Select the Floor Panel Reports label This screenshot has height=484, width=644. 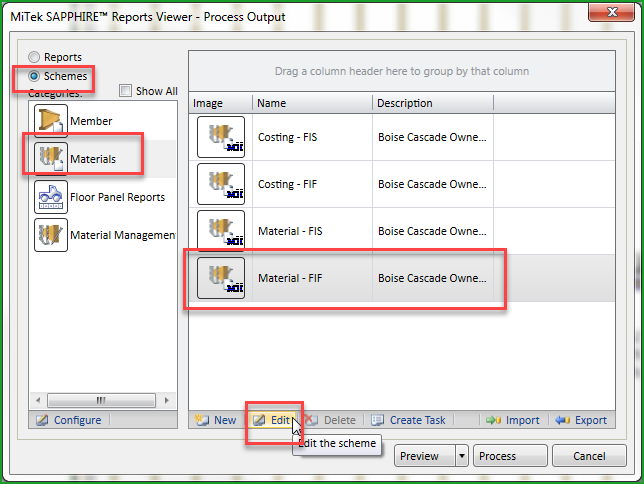tap(117, 197)
